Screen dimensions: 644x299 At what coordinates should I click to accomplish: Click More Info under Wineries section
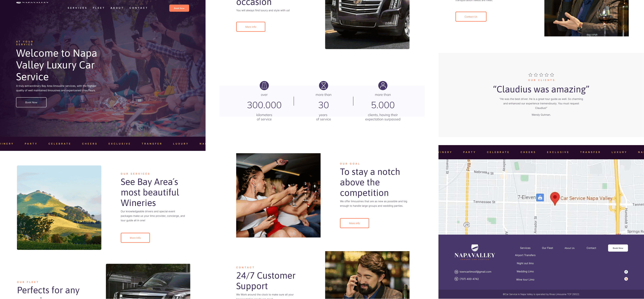click(135, 238)
